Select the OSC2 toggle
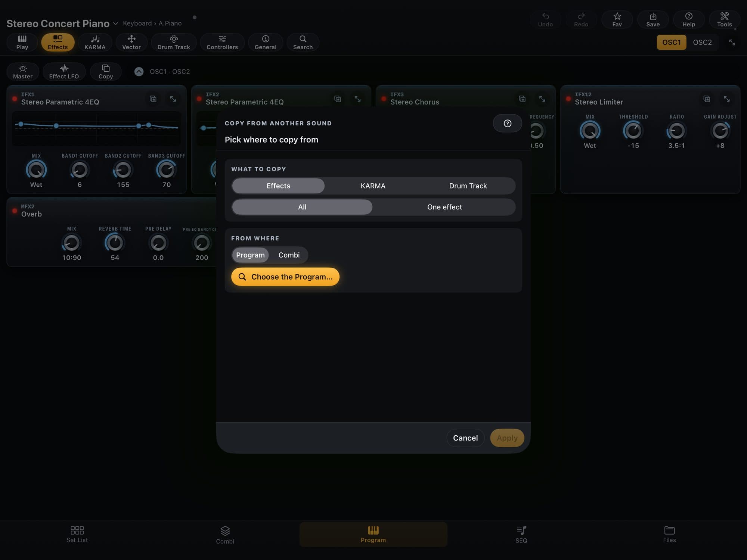 click(702, 42)
